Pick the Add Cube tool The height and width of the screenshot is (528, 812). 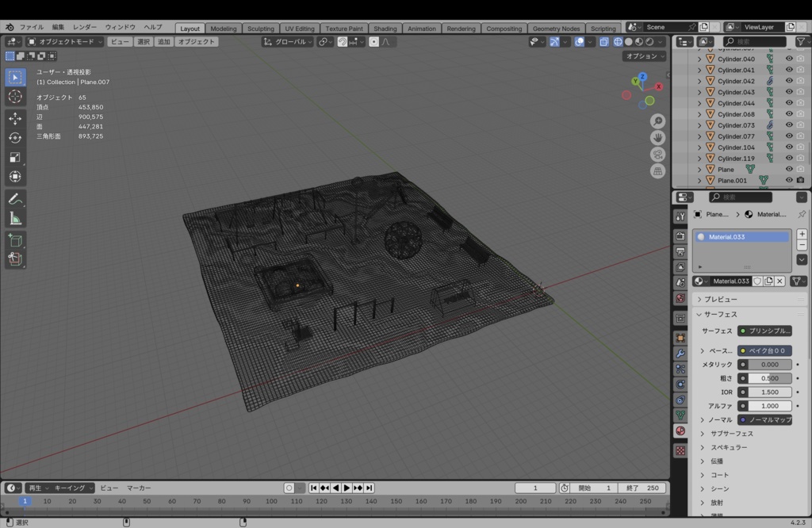15,240
